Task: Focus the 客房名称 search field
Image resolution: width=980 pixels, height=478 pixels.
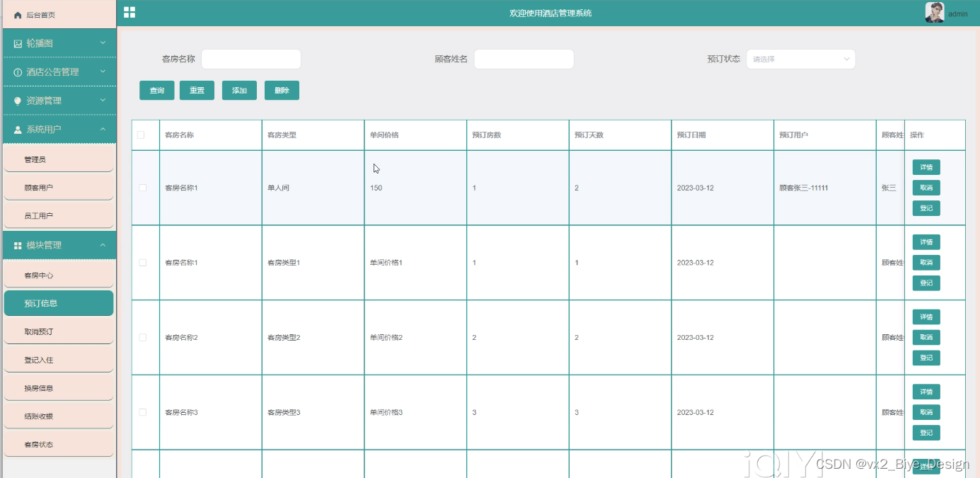Action: tap(251, 59)
